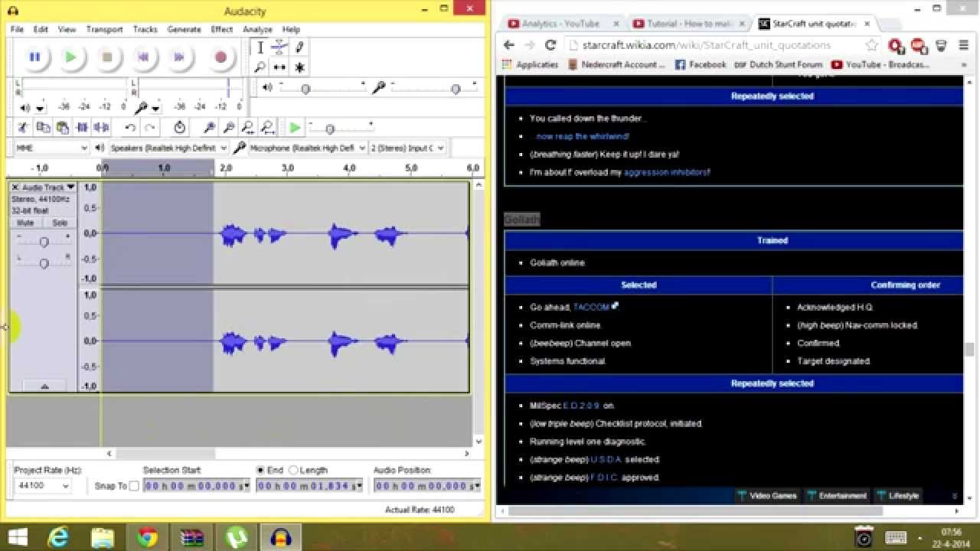
Task: Select the Envelope tool
Action: (279, 47)
